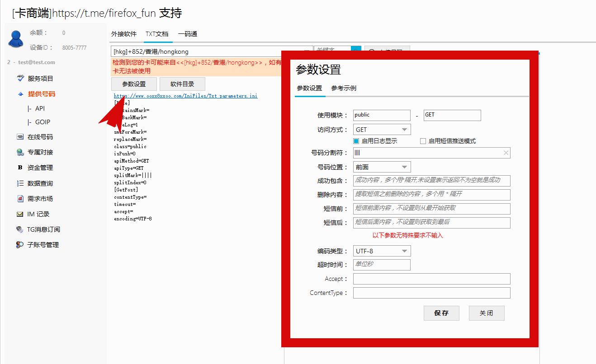The height and width of the screenshot is (364, 596).
Task: Open 子账号管理 in the sidebar
Action: (43, 245)
